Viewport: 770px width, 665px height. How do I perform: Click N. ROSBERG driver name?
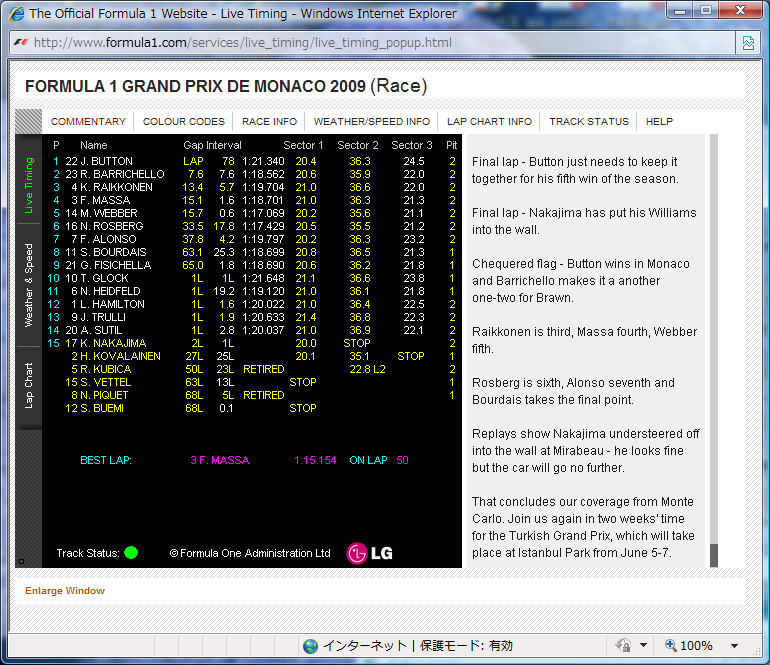(x=112, y=226)
